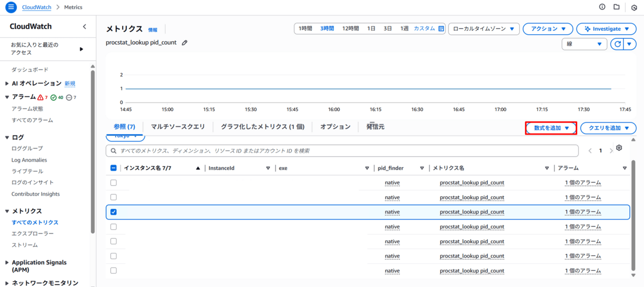The height and width of the screenshot is (287, 644).
Task: Select the 12時間 time range
Action: pyautogui.click(x=351, y=29)
